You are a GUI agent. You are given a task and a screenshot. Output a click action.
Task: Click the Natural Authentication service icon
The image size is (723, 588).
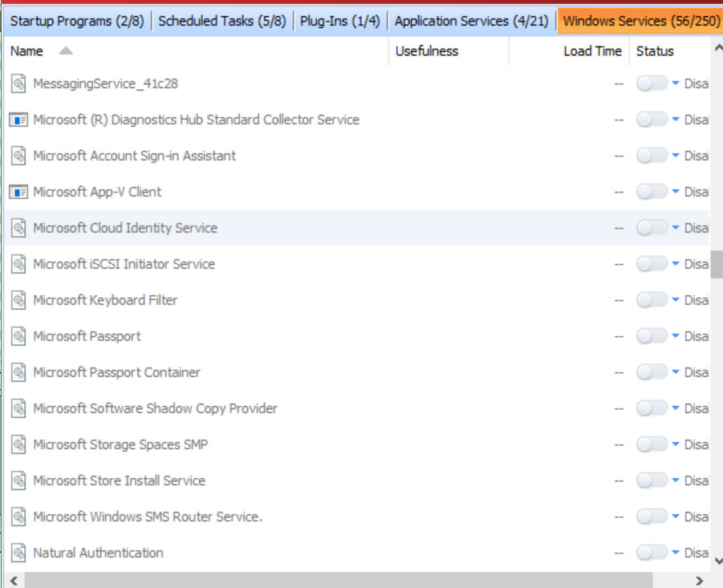(18, 553)
